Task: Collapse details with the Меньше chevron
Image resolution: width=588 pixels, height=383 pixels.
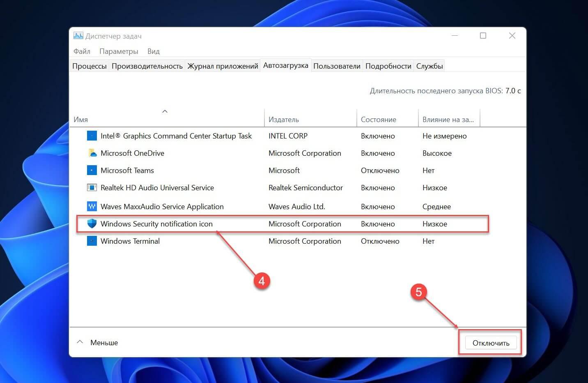Action: [x=80, y=342]
